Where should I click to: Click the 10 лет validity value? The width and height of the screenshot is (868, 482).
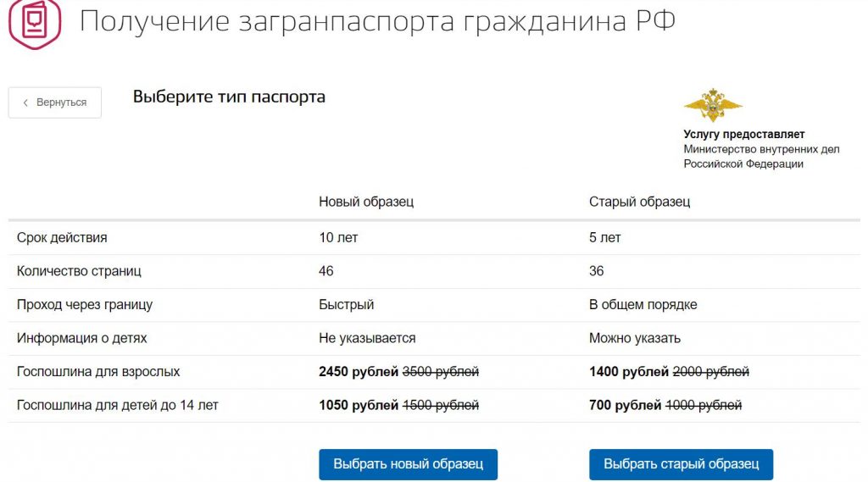coord(338,237)
